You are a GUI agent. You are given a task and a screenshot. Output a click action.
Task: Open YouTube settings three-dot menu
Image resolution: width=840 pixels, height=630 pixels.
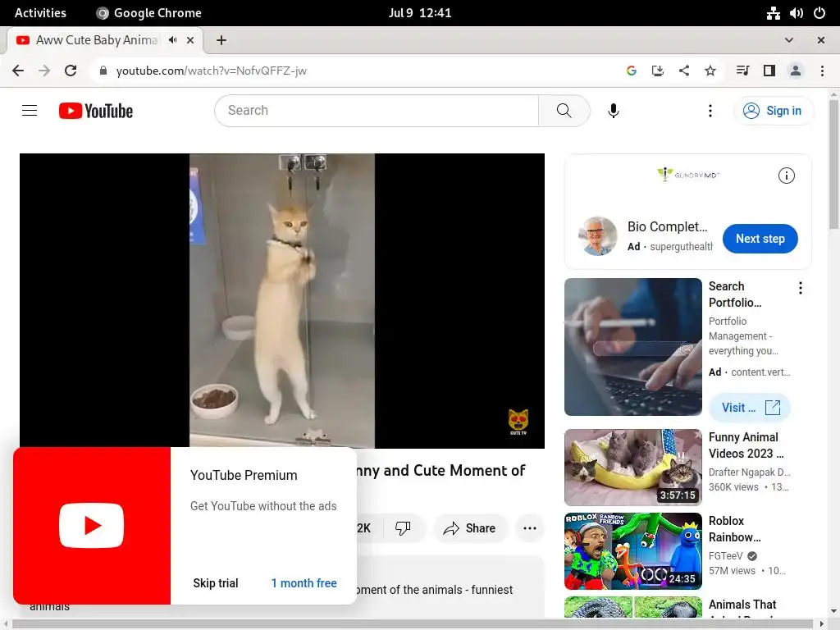(x=710, y=111)
